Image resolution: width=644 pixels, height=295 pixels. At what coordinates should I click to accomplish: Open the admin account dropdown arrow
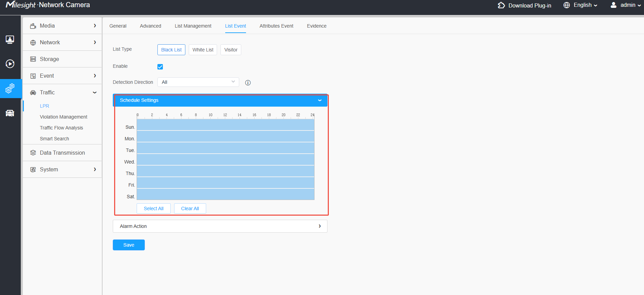point(639,5)
